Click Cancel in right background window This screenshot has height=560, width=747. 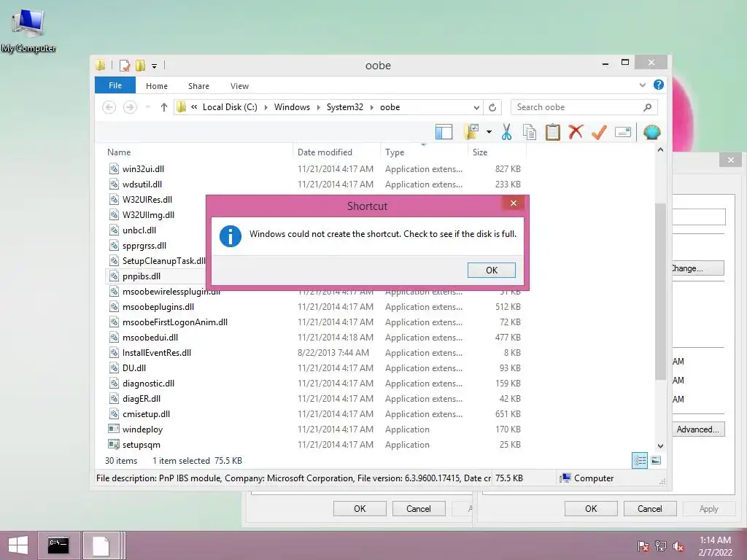[x=650, y=508]
